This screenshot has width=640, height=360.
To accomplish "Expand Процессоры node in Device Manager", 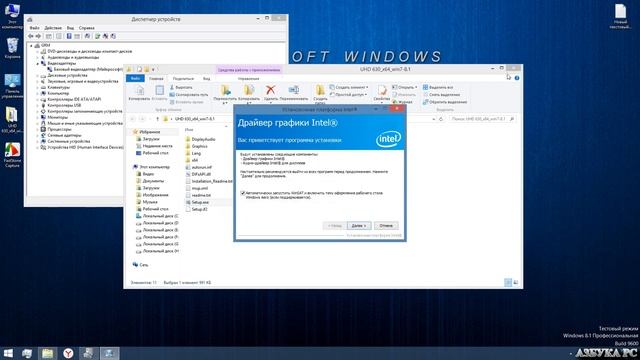I will pyautogui.click(x=38, y=129).
